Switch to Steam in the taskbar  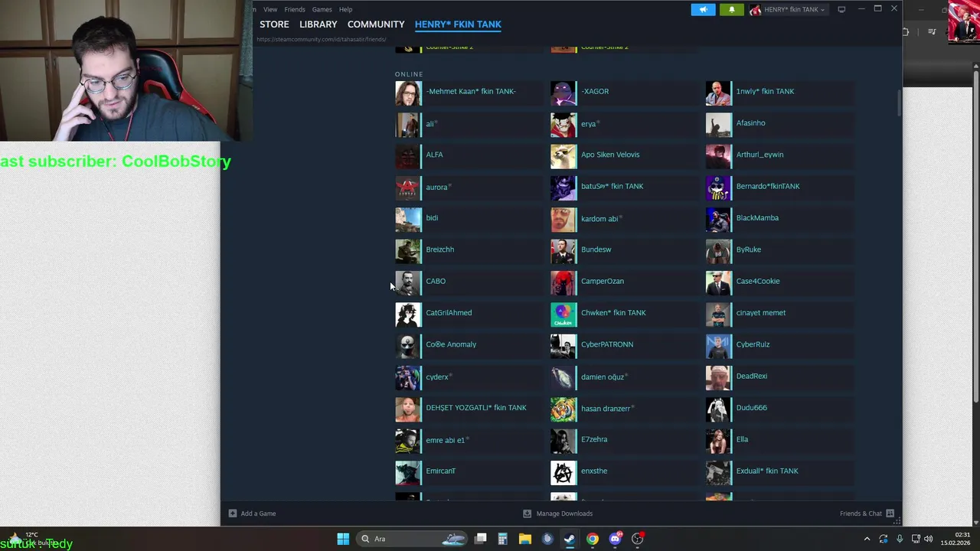pyautogui.click(x=570, y=539)
